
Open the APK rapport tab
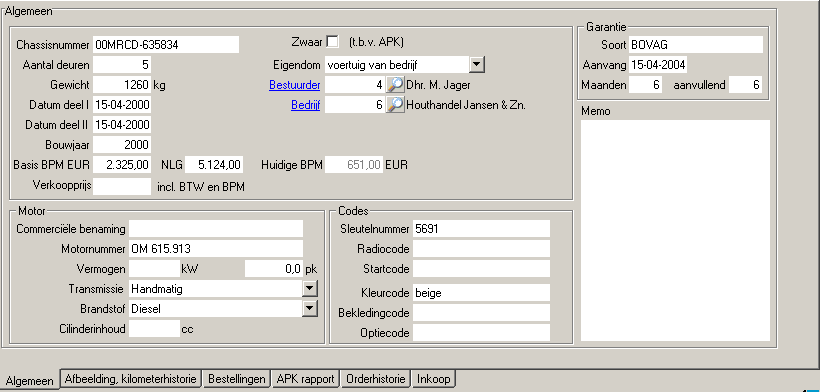[x=305, y=379]
